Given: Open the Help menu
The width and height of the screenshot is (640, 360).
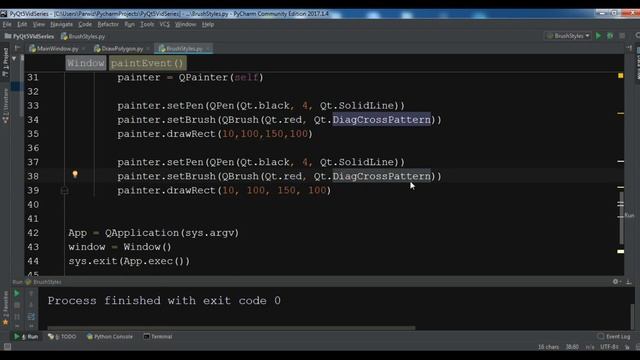Looking at the screenshot, I should click(208, 24).
